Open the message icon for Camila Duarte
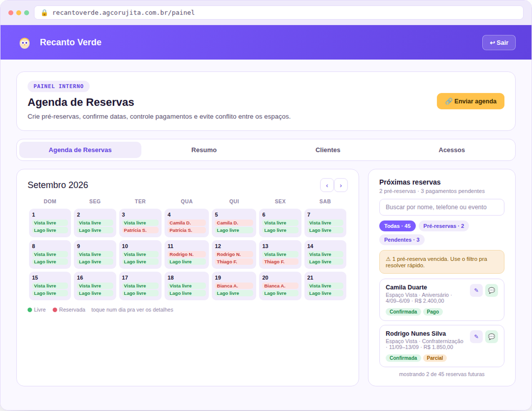The image size is (532, 411). tap(491, 291)
